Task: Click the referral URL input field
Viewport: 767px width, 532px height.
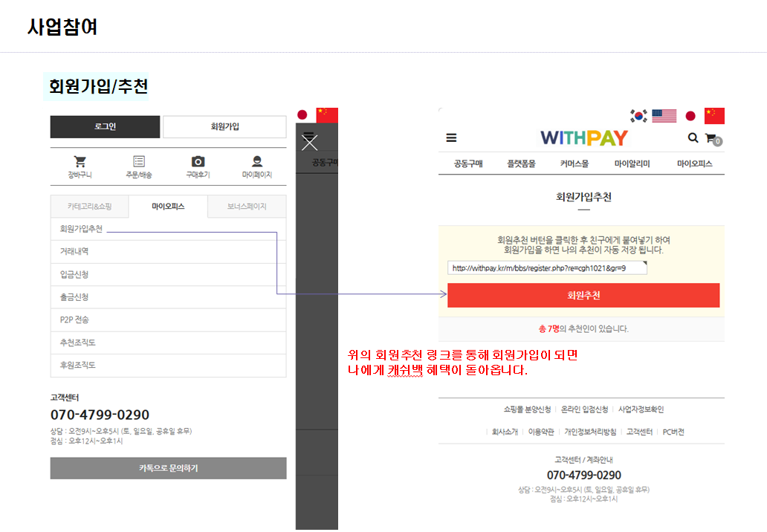Action: [547, 268]
